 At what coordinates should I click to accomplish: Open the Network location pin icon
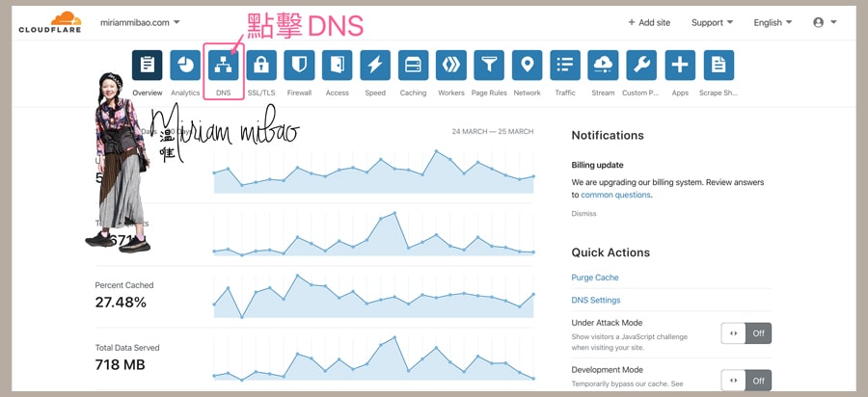(527, 66)
